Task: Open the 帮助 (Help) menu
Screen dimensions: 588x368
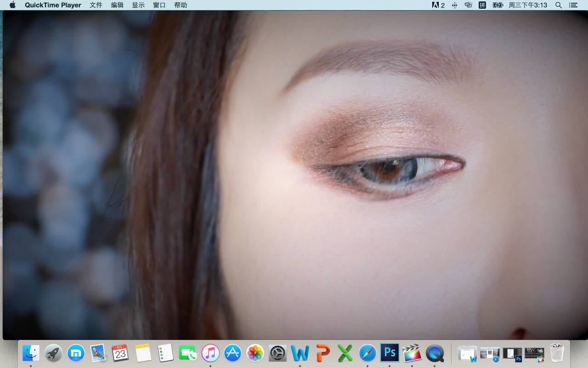Action: pos(181,5)
